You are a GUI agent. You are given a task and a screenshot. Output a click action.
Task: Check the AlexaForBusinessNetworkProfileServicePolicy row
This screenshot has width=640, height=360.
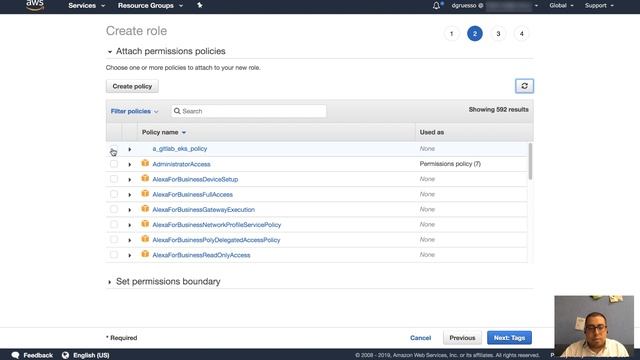114,224
